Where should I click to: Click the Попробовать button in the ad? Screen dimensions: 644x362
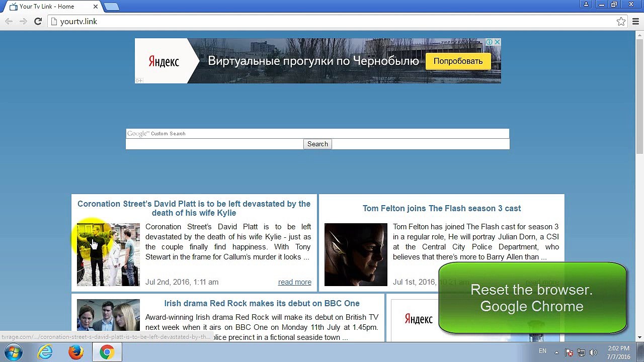[x=458, y=61]
